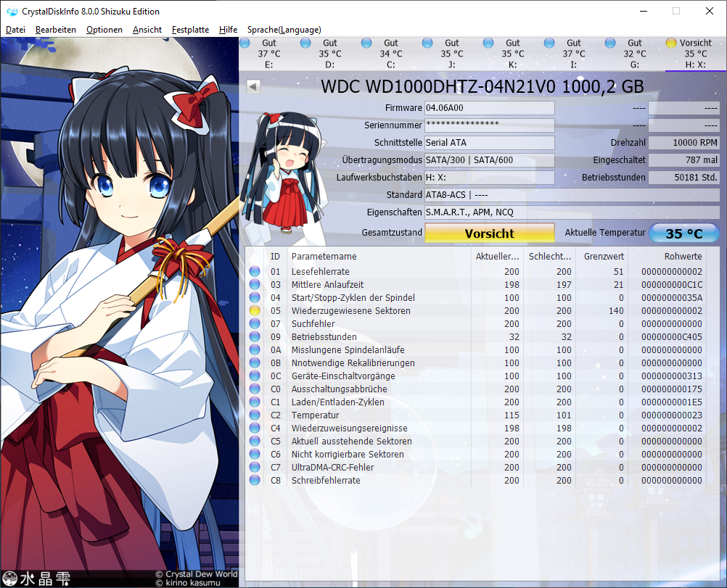
Task: Click status icon for Aktuell ausstehende Sektoren
Action: 255,441
